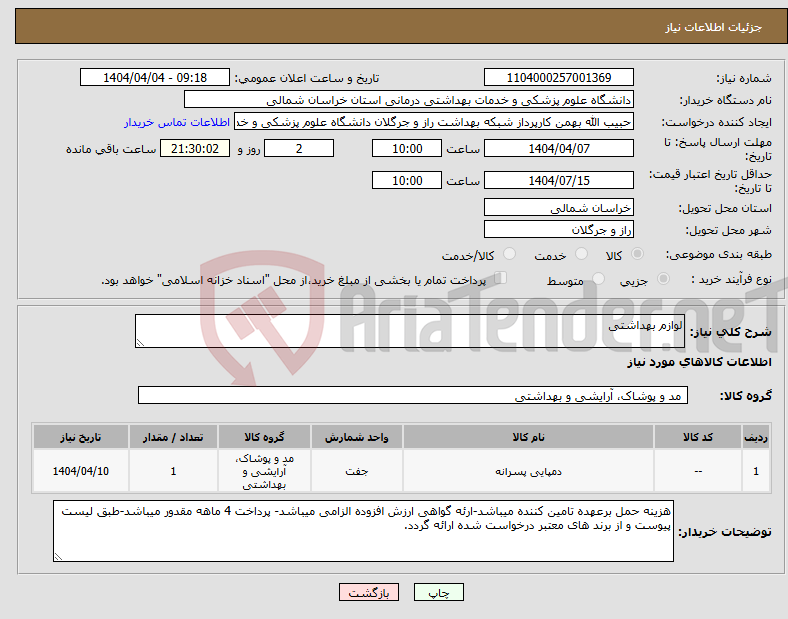Click the unit cell جفت
788x619 pixels.
tap(356, 471)
